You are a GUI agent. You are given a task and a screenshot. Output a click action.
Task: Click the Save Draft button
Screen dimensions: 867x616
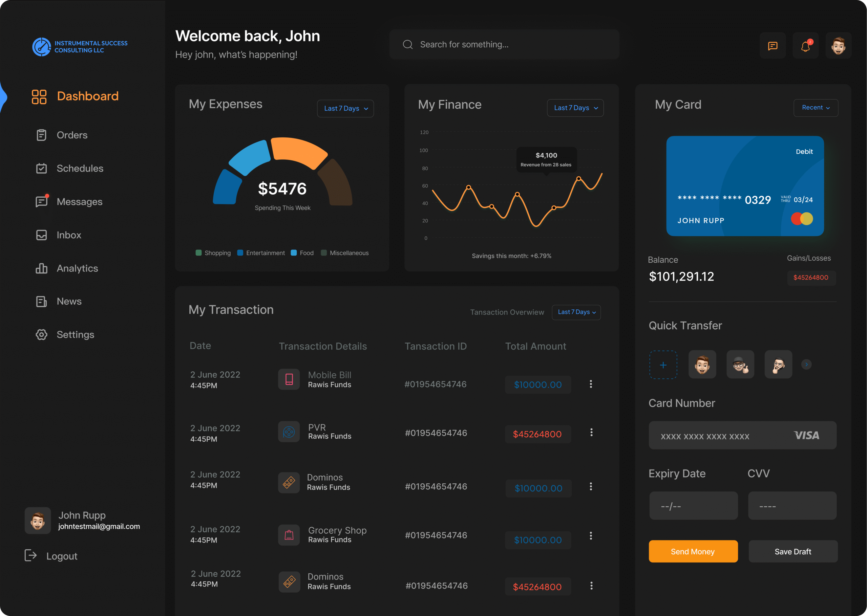792,551
